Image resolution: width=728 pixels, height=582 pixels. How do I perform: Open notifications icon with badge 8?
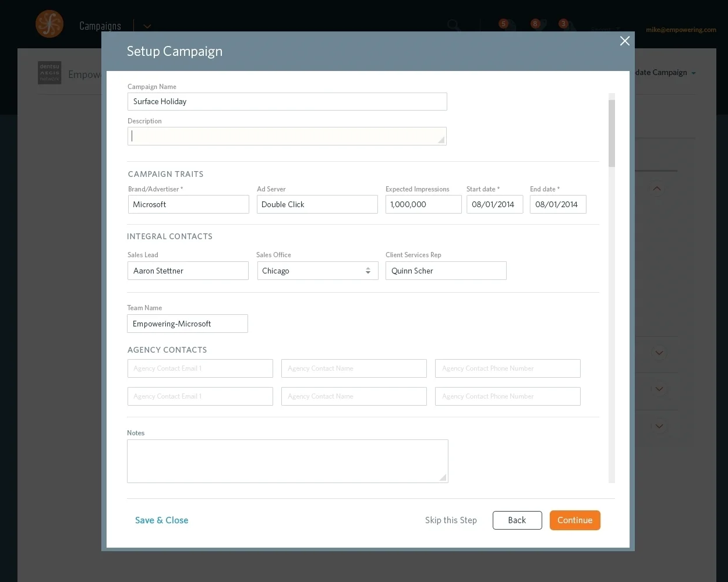(x=538, y=26)
